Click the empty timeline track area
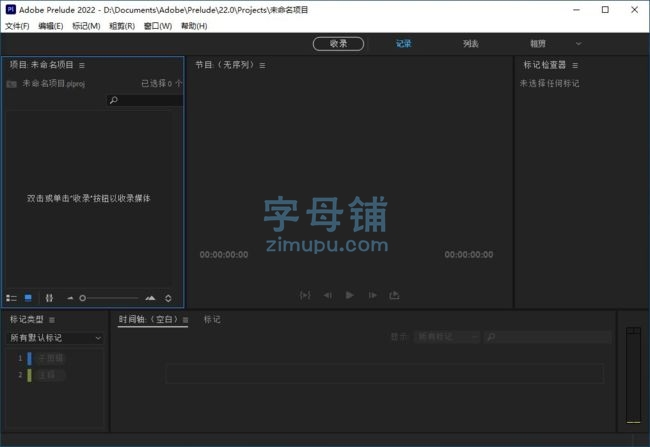650x447 pixels. pos(384,374)
